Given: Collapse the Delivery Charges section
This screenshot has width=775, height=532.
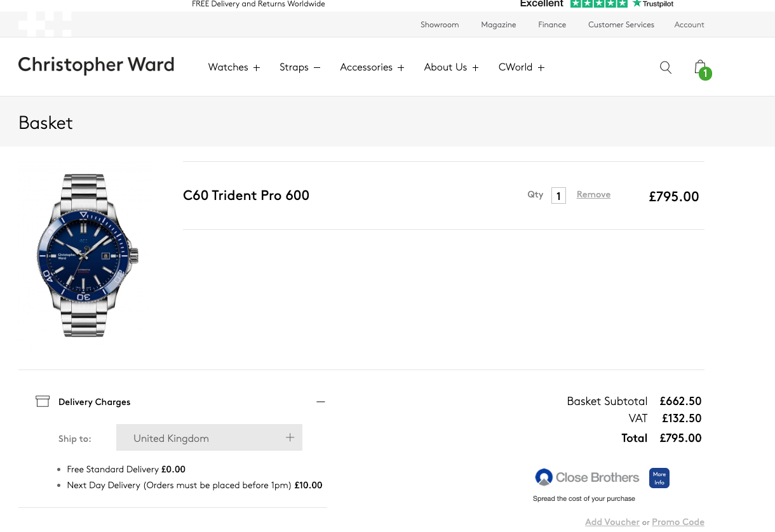Looking at the screenshot, I should [x=321, y=401].
